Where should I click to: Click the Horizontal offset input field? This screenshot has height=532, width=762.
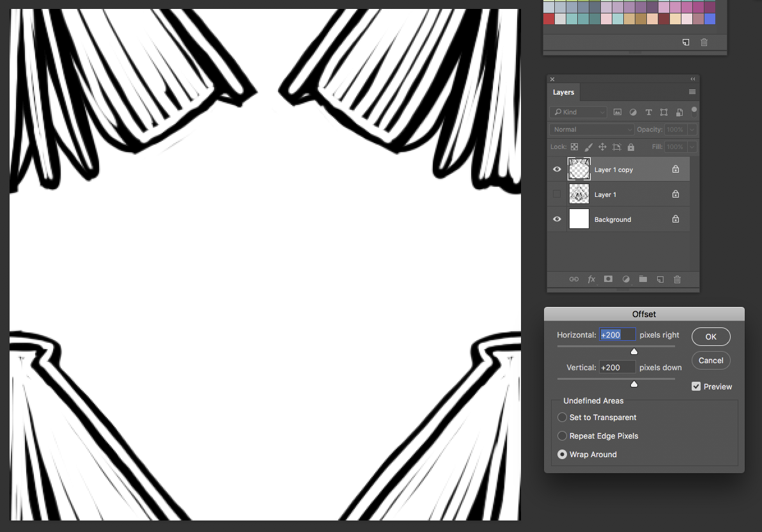pos(617,334)
